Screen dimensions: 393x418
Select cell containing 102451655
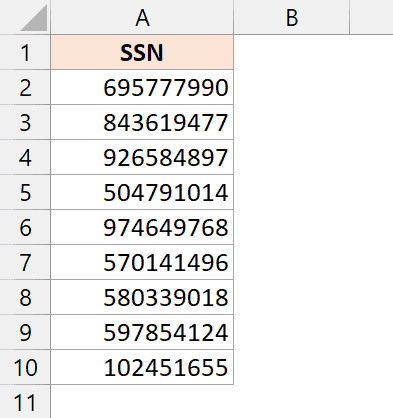click(142, 367)
